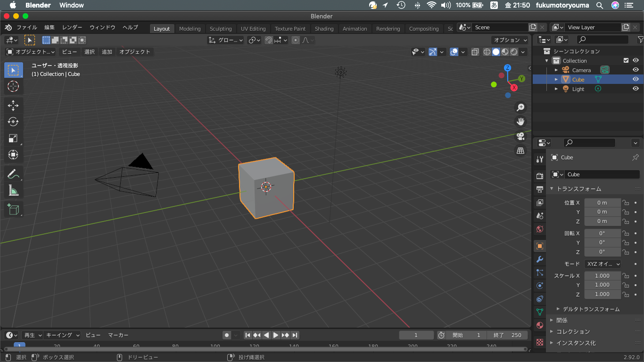The height and width of the screenshot is (362, 644).
Task: Select the Move tool in toolbar
Action: pyautogui.click(x=13, y=105)
